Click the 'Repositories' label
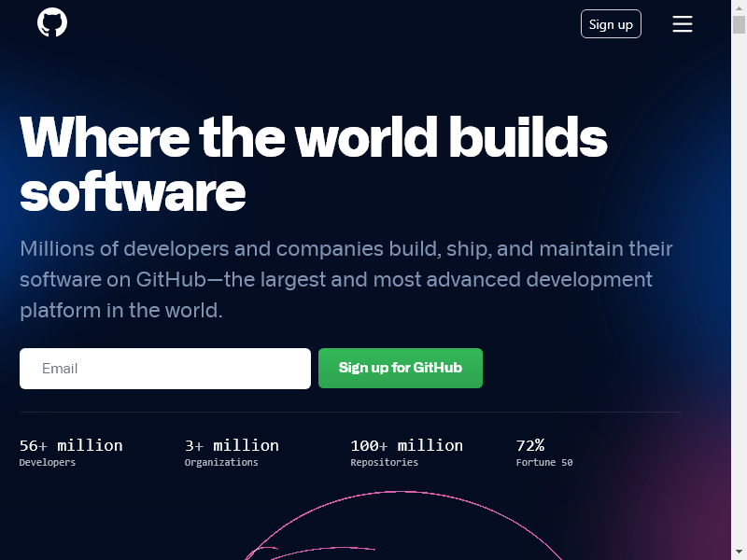The width and height of the screenshot is (747, 560). [x=384, y=462]
